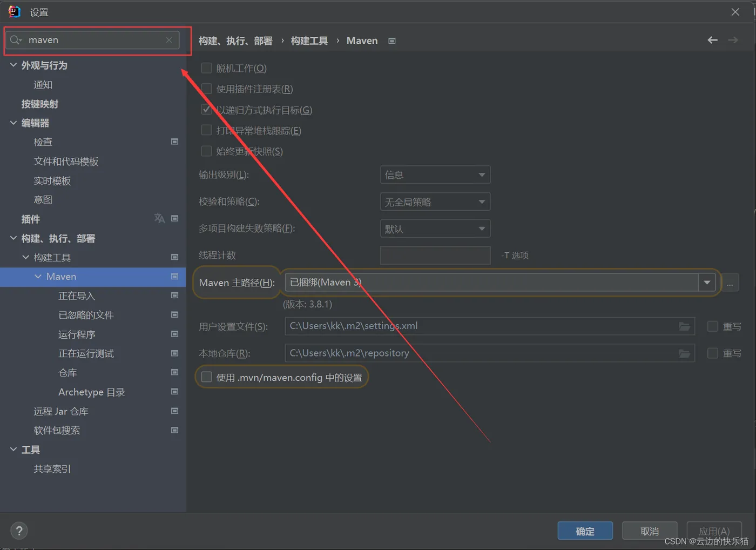Click project icon on 仓库 row

click(x=174, y=372)
